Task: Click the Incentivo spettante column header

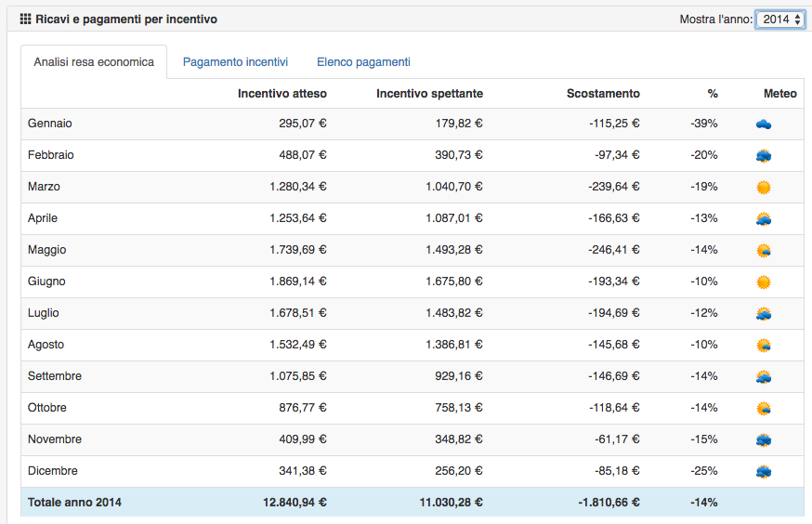Action: (x=429, y=94)
